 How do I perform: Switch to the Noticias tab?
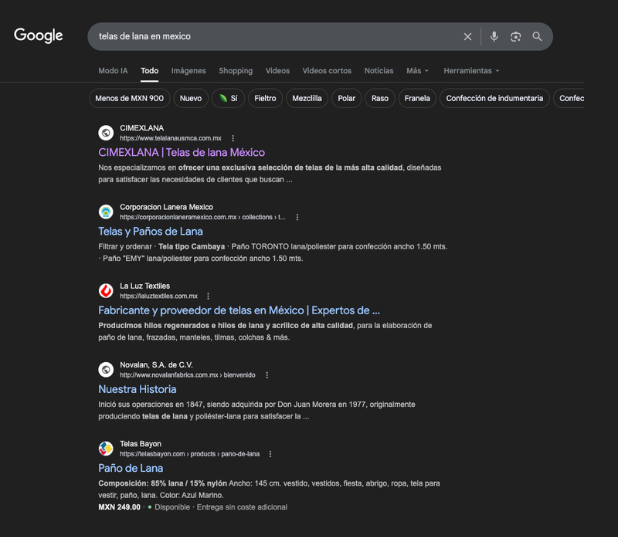click(379, 71)
